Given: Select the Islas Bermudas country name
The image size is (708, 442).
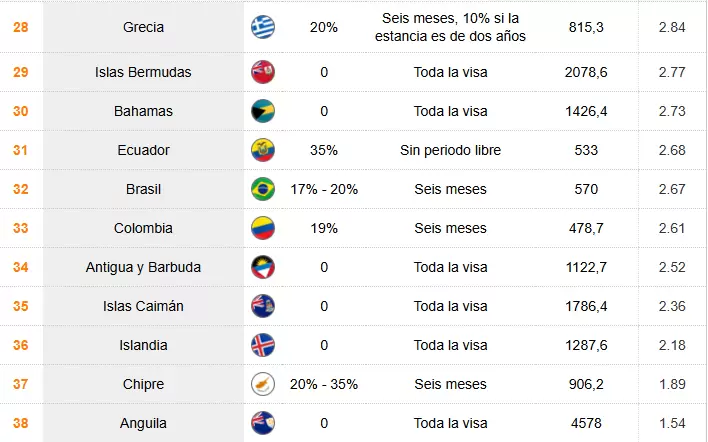Looking at the screenshot, I should click(143, 72).
